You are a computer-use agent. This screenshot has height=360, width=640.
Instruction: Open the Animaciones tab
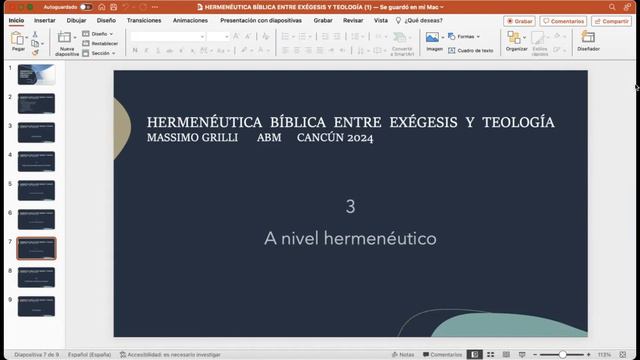point(190,20)
